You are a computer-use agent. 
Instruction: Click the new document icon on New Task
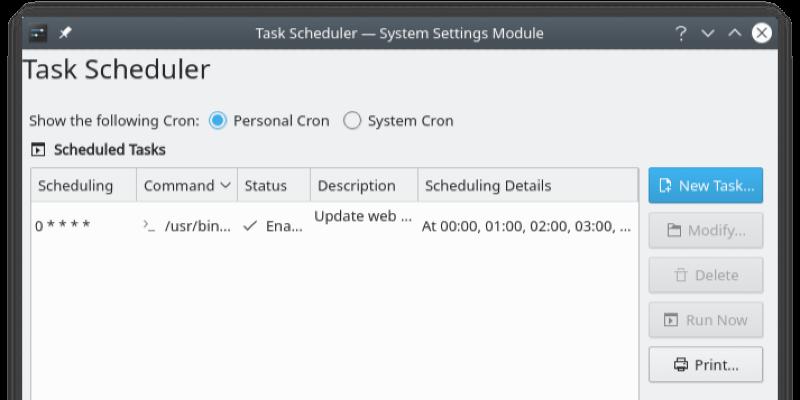666,185
